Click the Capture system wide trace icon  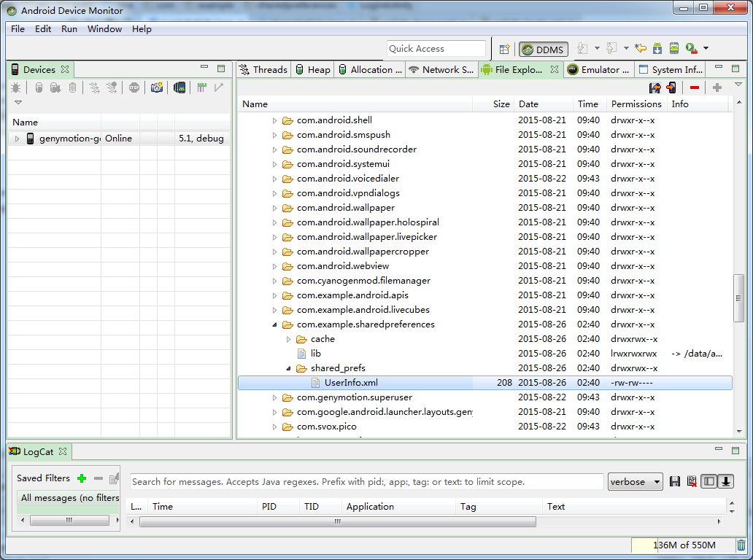coord(201,87)
